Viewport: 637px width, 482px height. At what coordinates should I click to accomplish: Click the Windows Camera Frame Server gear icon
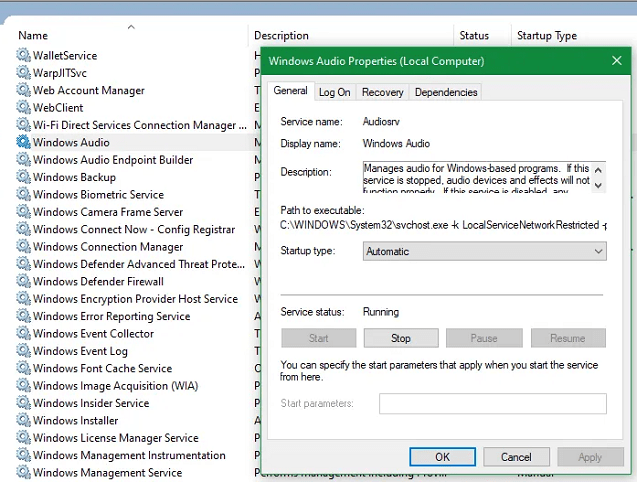click(x=23, y=211)
